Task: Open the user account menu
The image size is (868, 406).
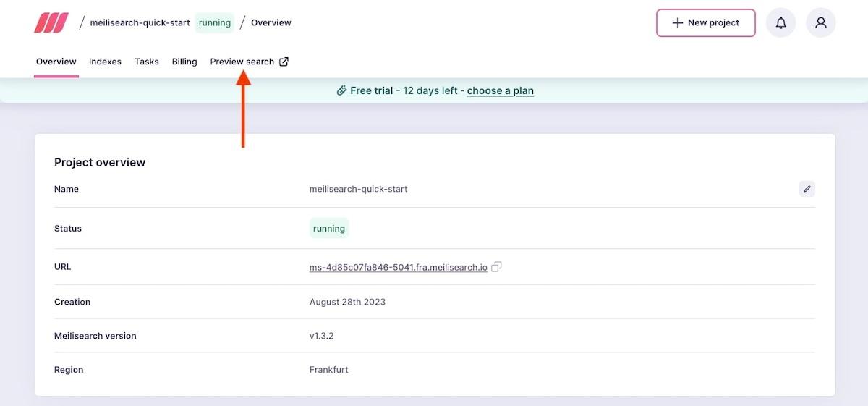Action: (x=821, y=22)
